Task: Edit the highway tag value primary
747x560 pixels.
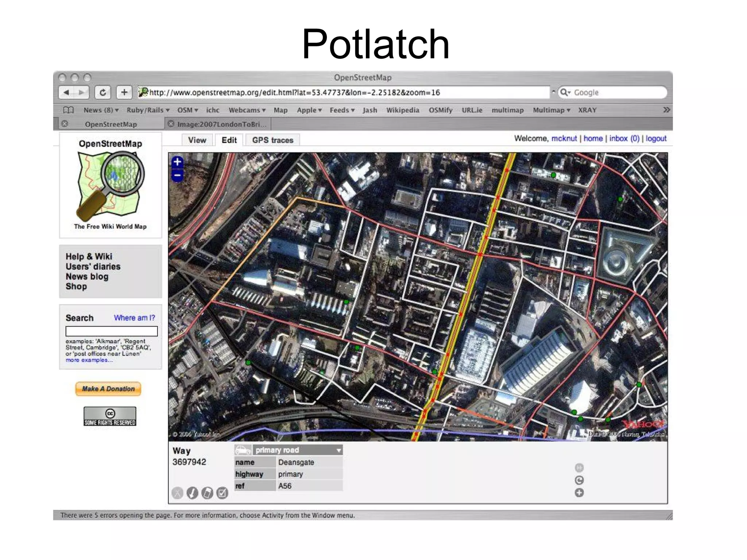Action: [309, 474]
